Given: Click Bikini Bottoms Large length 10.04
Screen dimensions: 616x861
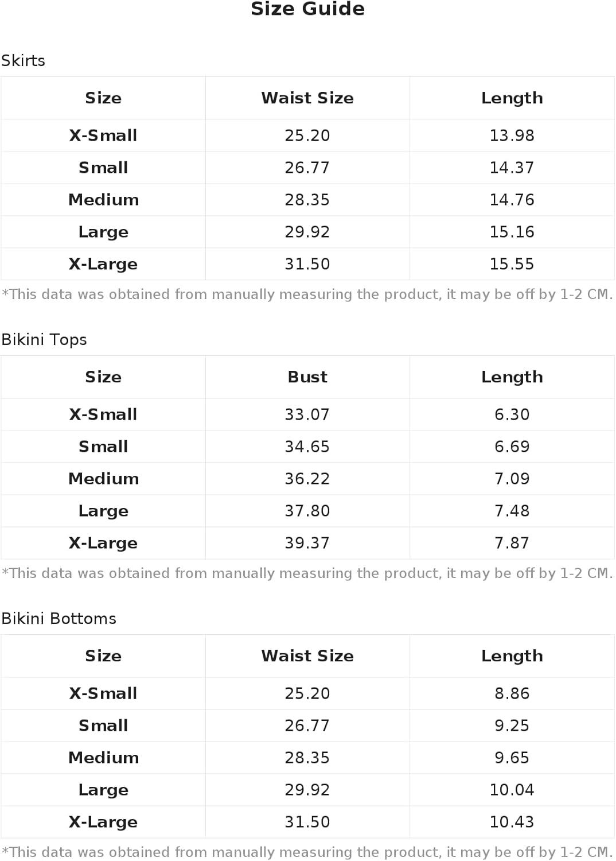Looking at the screenshot, I should [x=512, y=790].
